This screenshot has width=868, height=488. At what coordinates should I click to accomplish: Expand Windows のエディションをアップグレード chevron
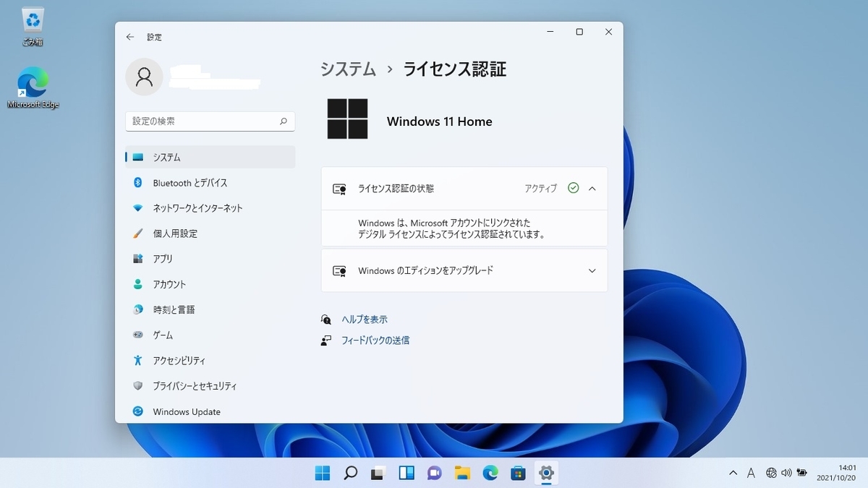(x=592, y=271)
